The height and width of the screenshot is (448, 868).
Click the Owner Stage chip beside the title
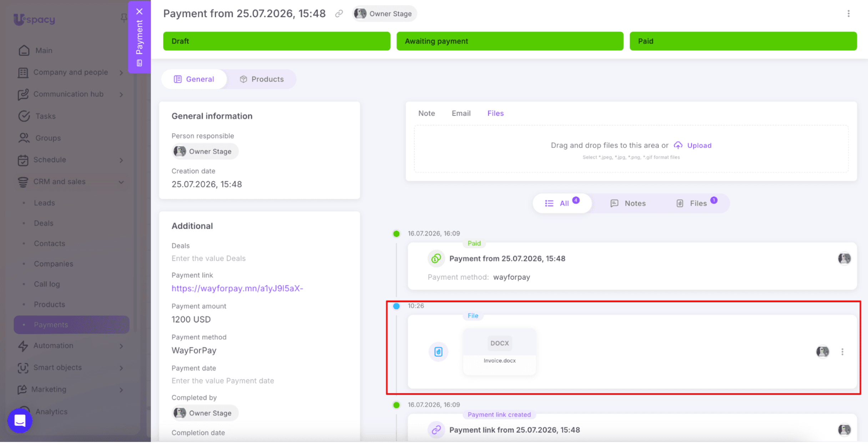point(384,14)
